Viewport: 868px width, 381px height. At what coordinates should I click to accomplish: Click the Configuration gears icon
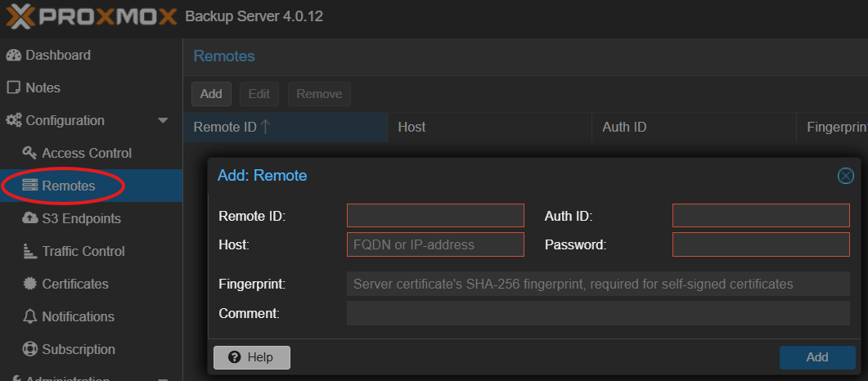tap(15, 120)
